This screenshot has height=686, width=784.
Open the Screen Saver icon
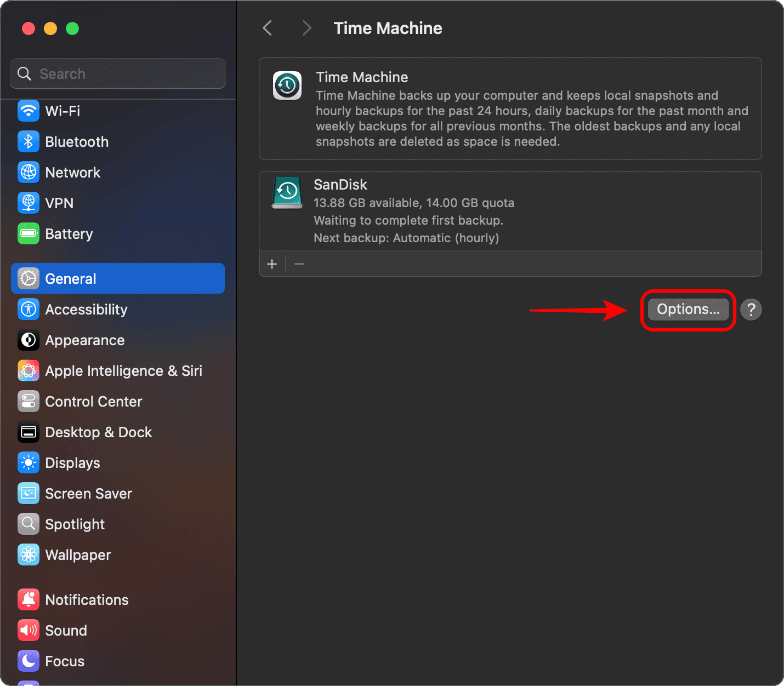tap(29, 494)
